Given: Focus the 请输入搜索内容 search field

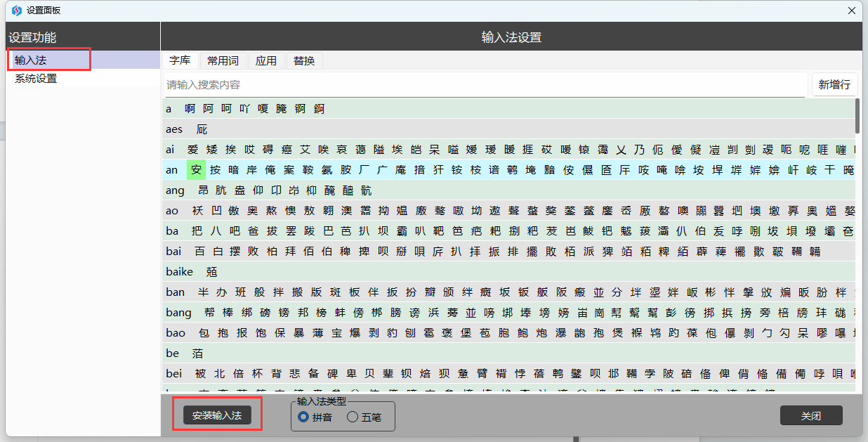Looking at the screenshot, I should (x=485, y=85).
